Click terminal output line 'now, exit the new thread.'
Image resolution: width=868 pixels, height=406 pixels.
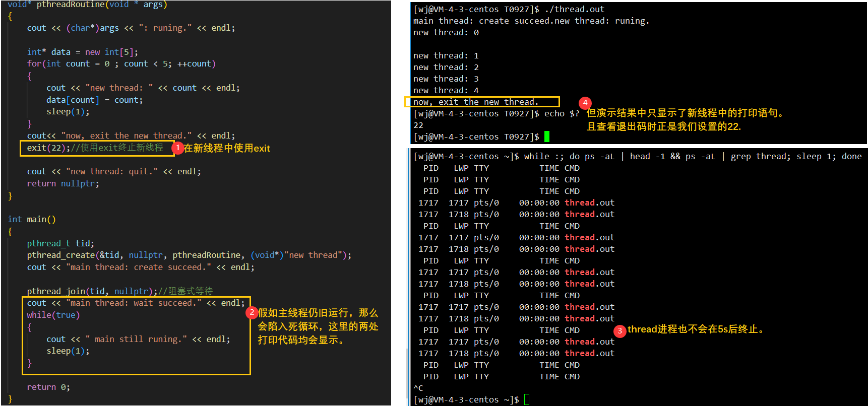pos(476,102)
